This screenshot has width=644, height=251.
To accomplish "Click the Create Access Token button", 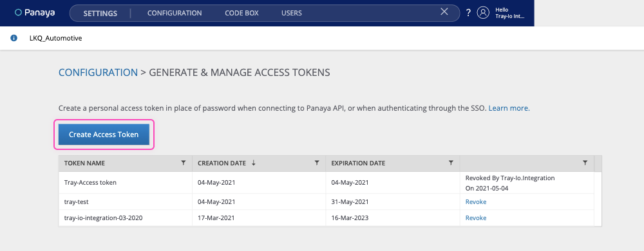I will pyautogui.click(x=104, y=134).
